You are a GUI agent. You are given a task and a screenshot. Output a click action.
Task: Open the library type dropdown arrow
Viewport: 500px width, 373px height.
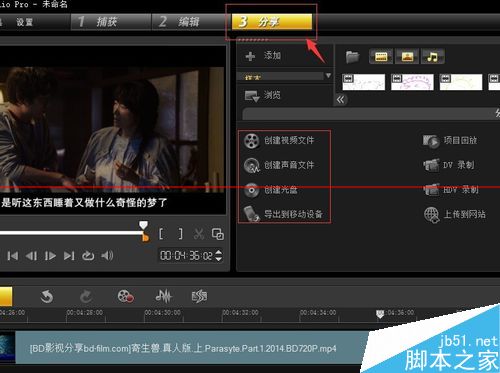pyautogui.click(x=328, y=76)
